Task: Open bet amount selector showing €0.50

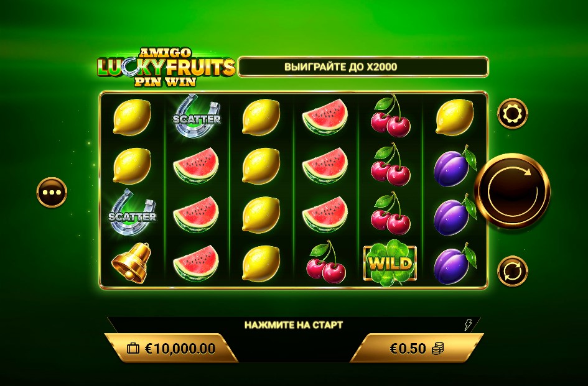Action: [417, 349]
